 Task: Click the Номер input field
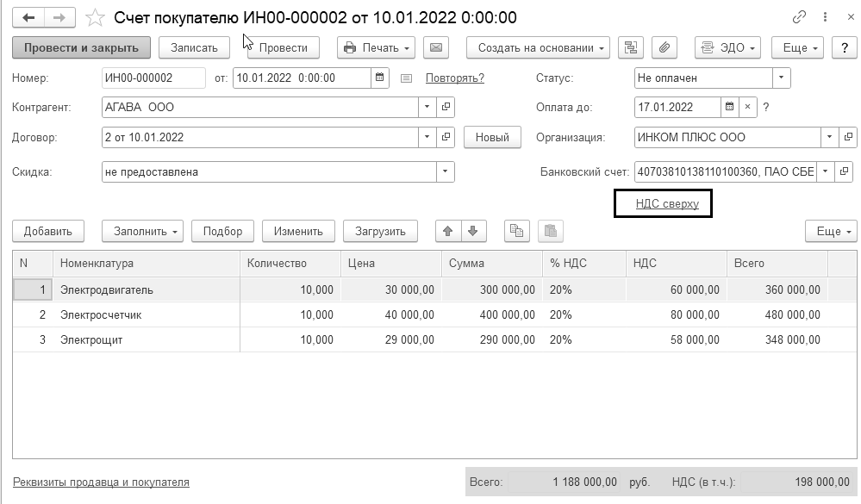click(x=153, y=78)
